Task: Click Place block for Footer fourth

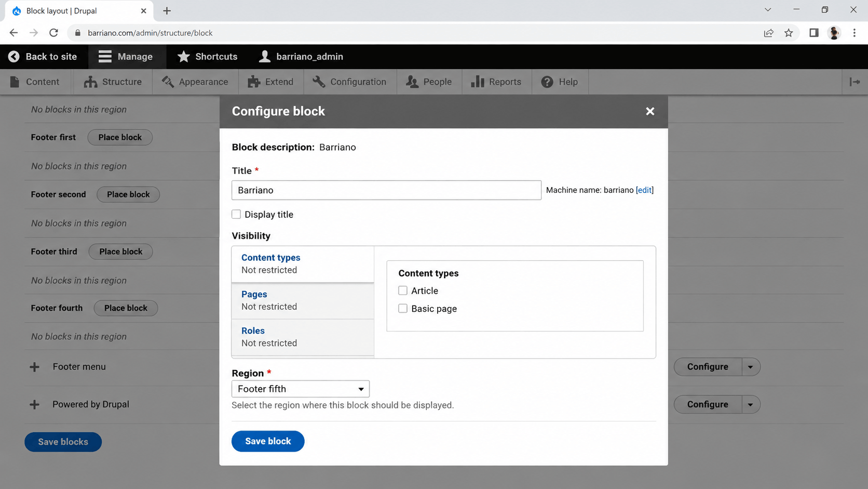Action: click(126, 308)
